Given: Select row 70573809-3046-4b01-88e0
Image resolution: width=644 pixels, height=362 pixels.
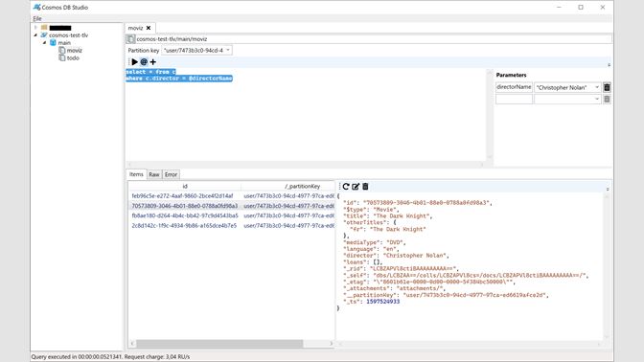Looking at the screenshot, I should coord(231,206).
